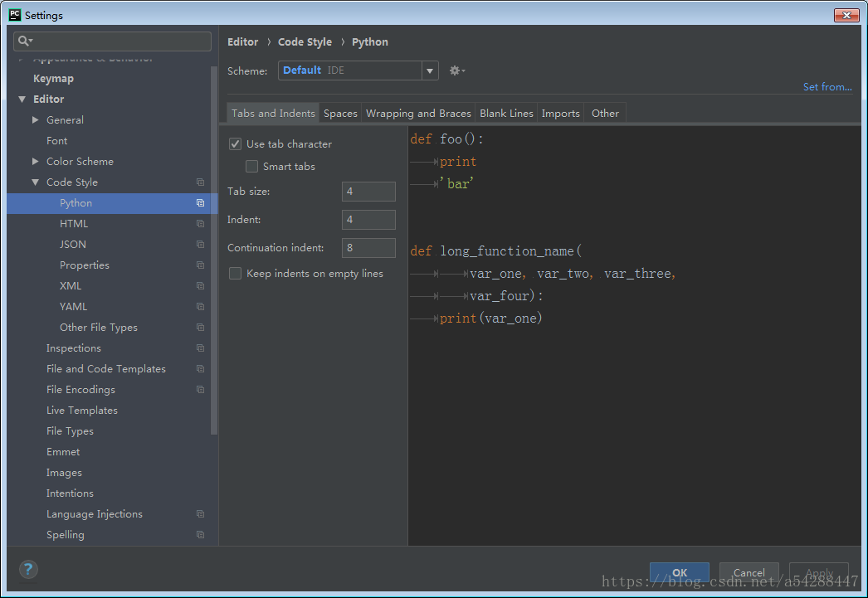868x598 pixels.
Task: Select YAML code style
Action: pyautogui.click(x=74, y=307)
